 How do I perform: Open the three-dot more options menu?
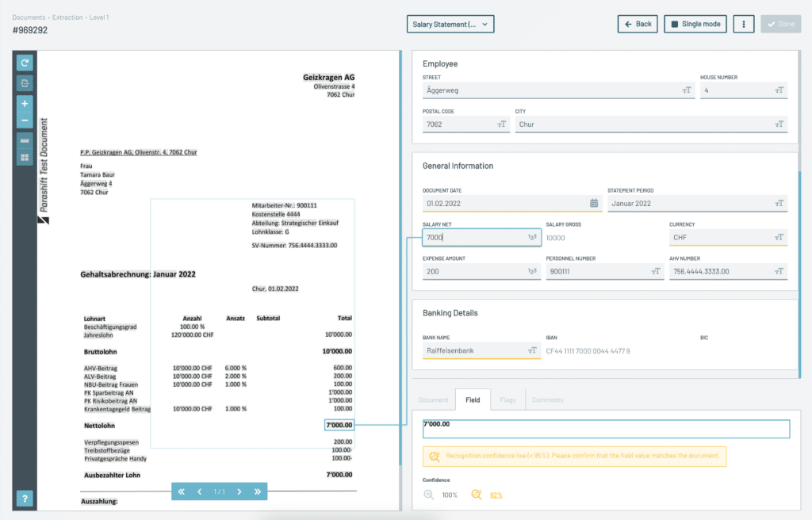point(743,24)
